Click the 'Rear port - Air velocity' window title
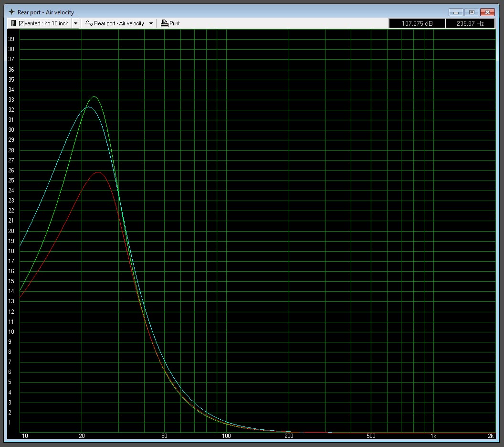This screenshot has height=447, width=504. point(46,12)
